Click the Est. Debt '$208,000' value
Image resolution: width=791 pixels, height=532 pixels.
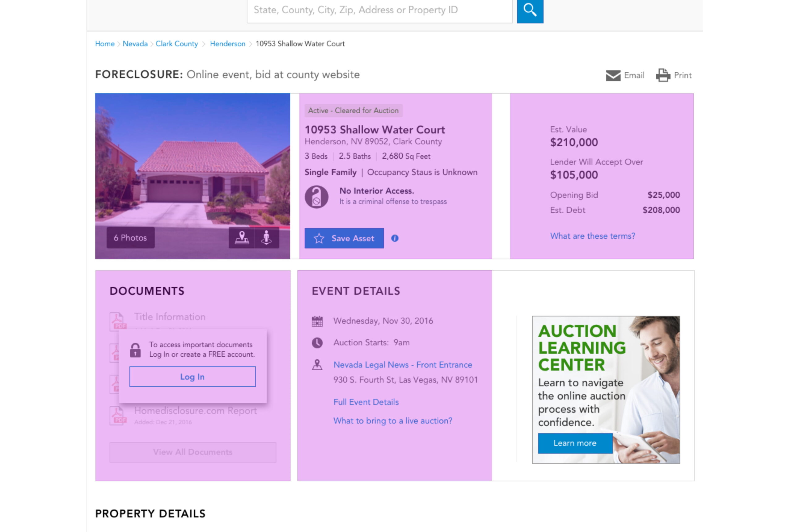tap(661, 210)
